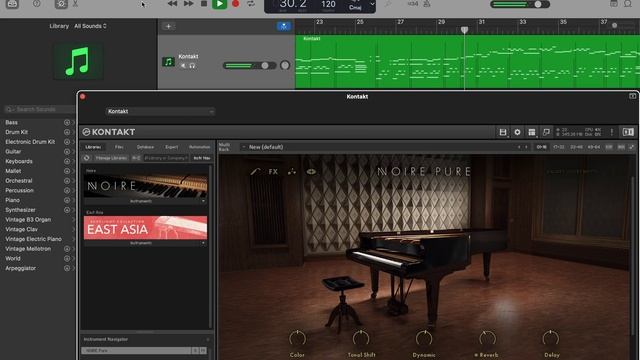Click the Cmaj key signature

click(355, 7)
